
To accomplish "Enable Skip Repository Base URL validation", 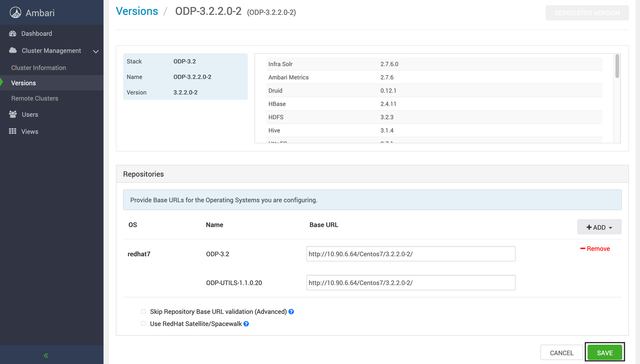I will (x=143, y=311).
